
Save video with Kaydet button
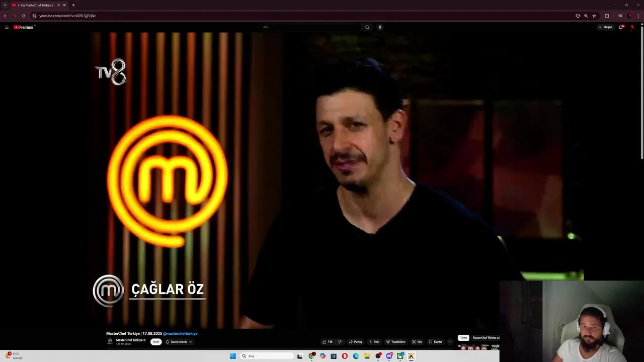(436, 342)
